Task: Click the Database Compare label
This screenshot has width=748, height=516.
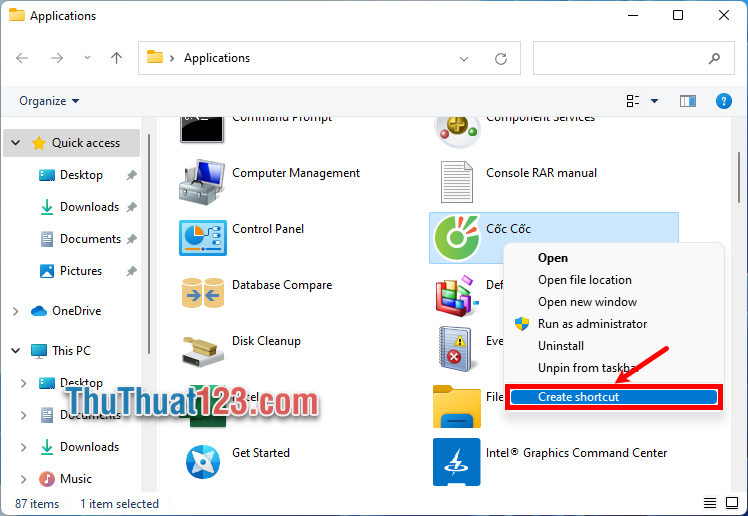Action: (282, 285)
